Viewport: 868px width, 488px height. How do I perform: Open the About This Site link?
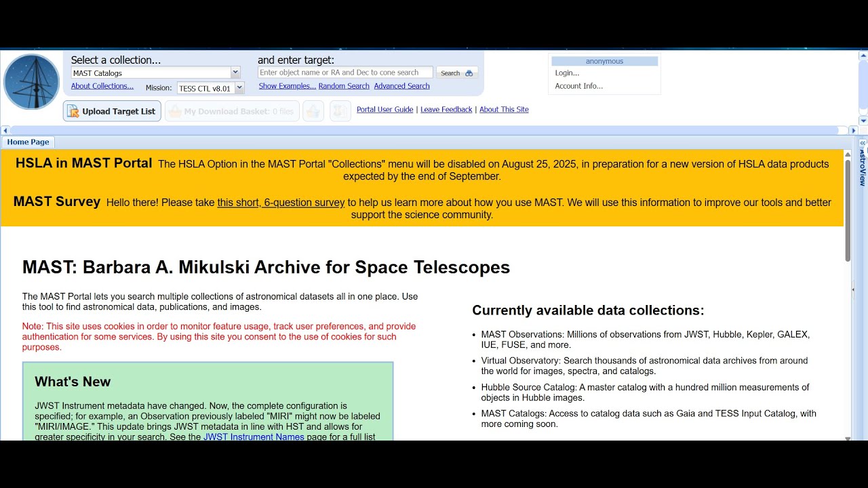504,110
